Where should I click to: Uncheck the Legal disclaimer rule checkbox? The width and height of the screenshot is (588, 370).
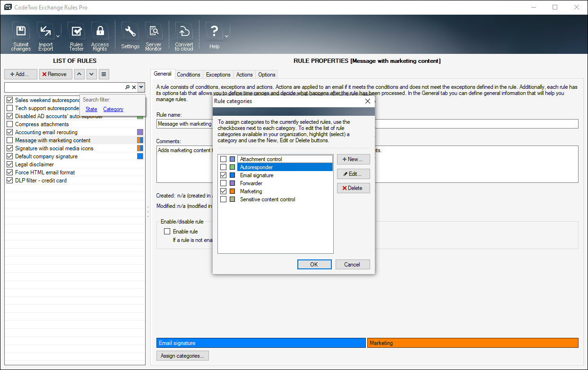tap(9, 164)
